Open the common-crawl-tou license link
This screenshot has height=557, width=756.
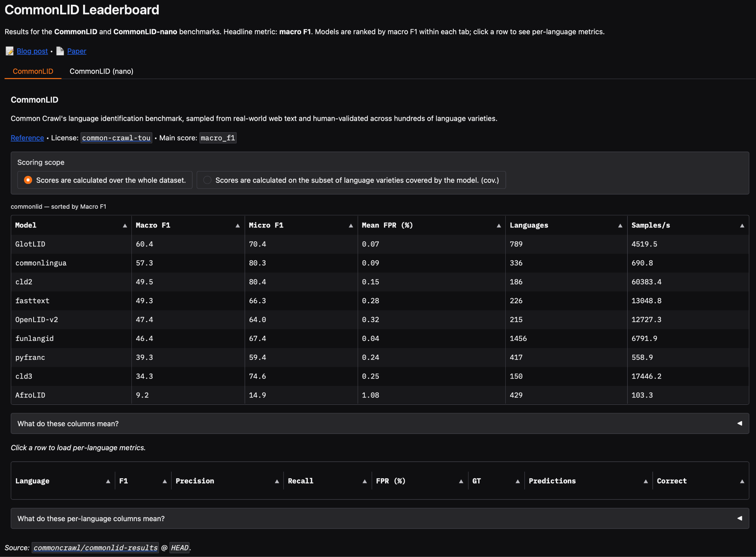116,138
